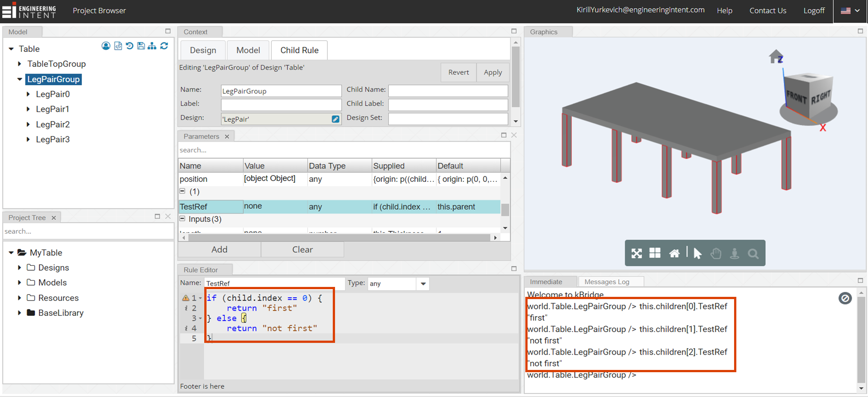This screenshot has width=868, height=397.
Task: Clear the Immediate console with the circle-slash icon
Action: [x=845, y=298]
